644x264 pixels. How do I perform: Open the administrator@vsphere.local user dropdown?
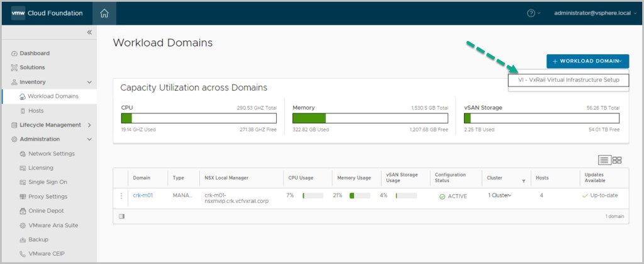(592, 13)
